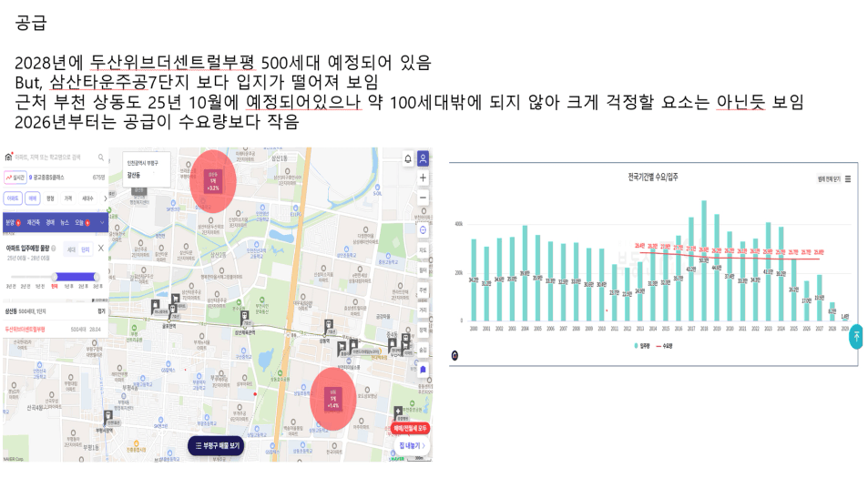Zoom out the map with minus
The image size is (868, 478).
423,198
